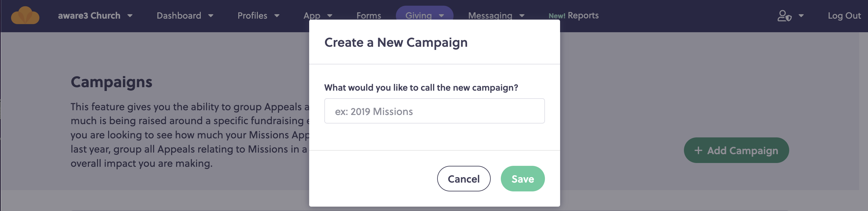Image resolution: width=868 pixels, height=211 pixels.
Task: Open the Dashboard menu label
Action: [x=179, y=15]
